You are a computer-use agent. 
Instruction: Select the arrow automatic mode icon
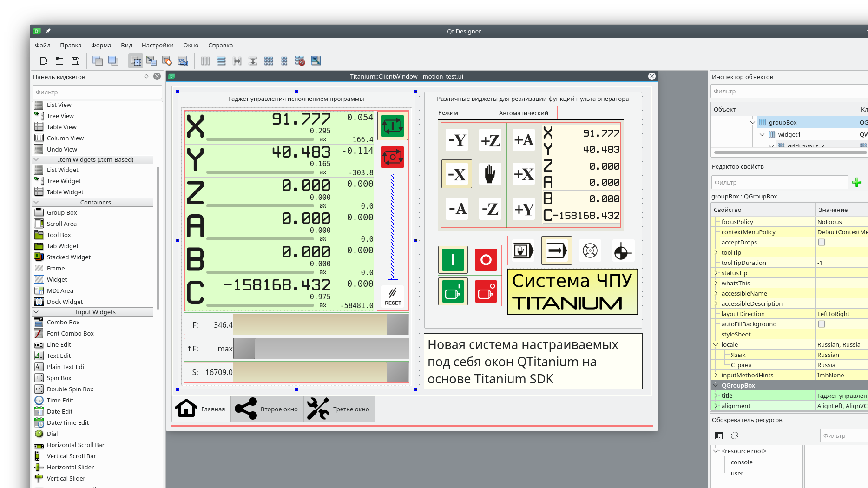coord(557,251)
